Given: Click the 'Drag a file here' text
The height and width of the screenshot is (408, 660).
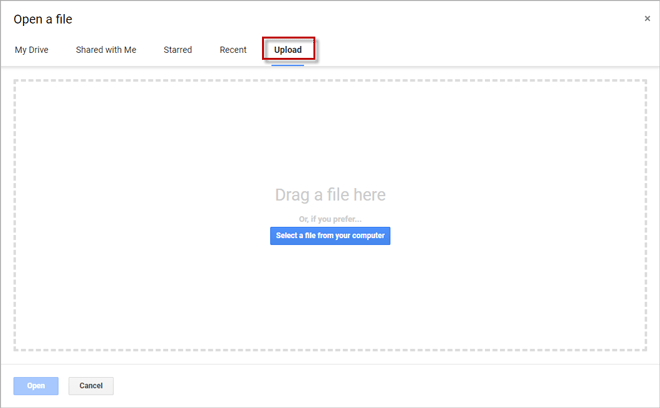Looking at the screenshot, I should (330, 195).
